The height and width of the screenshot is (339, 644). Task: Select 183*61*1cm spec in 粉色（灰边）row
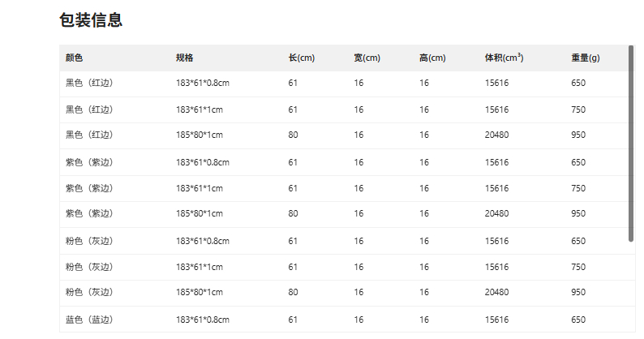click(199, 267)
